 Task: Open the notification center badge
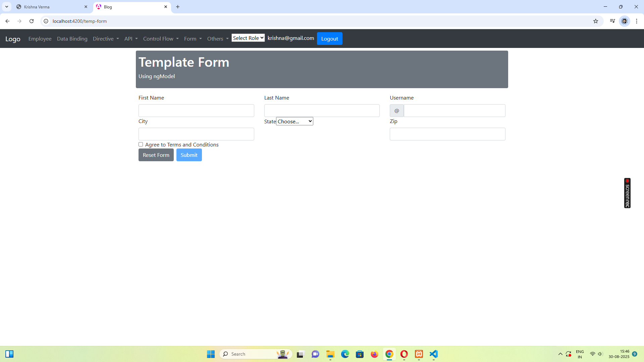tap(635, 354)
